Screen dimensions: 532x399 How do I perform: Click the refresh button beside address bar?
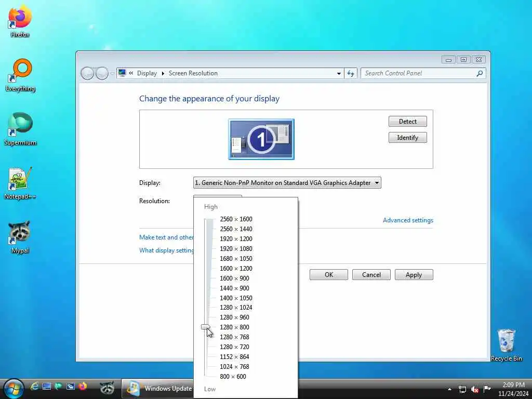[351, 73]
